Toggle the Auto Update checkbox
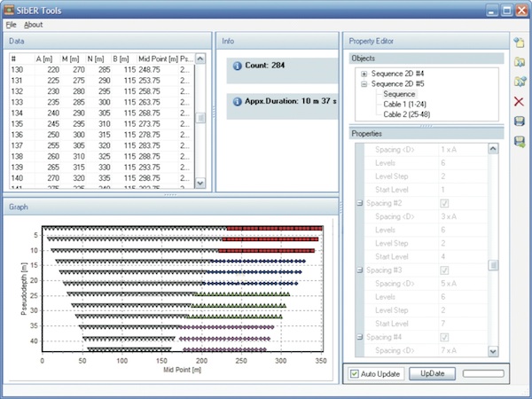The height and width of the screenshot is (399, 532). [x=355, y=373]
